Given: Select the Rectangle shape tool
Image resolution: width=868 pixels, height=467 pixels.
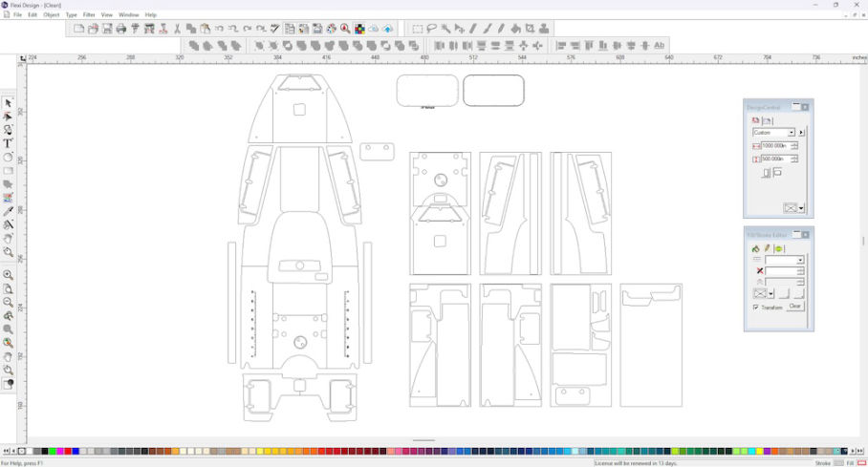Looking at the screenshot, I should click(x=8, y=171).
